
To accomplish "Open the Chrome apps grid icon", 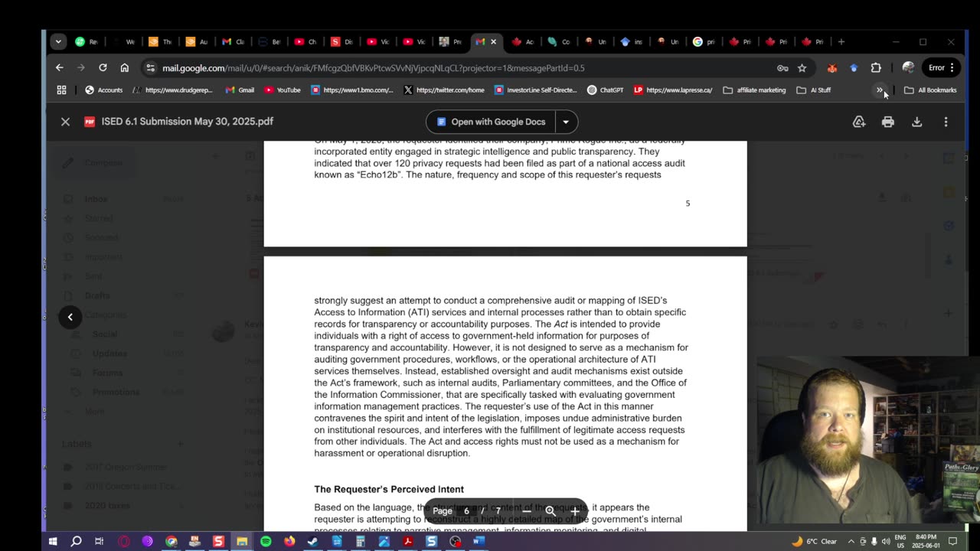I will click(61, 90).
